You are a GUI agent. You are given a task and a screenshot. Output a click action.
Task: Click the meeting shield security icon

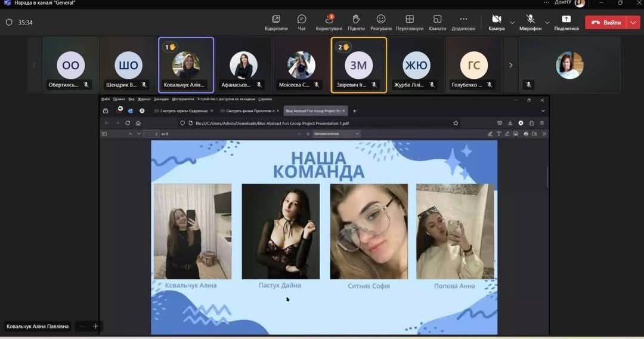[x=9, y=23]
